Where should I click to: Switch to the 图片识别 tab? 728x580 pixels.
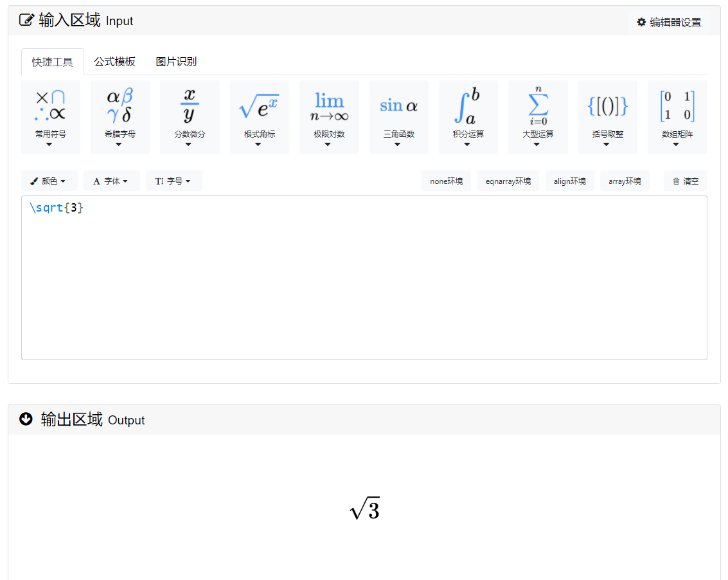click(176, 61)
